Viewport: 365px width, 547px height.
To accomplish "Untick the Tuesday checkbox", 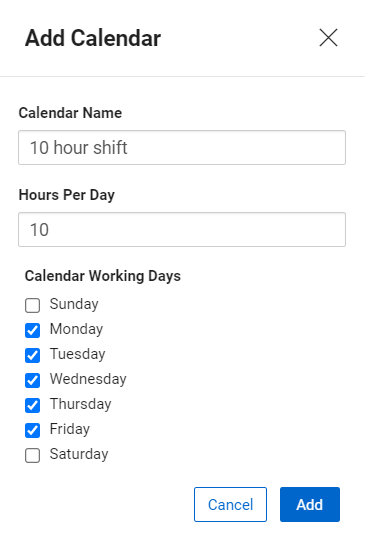I will pyautogui.click(x=32, y=355).
